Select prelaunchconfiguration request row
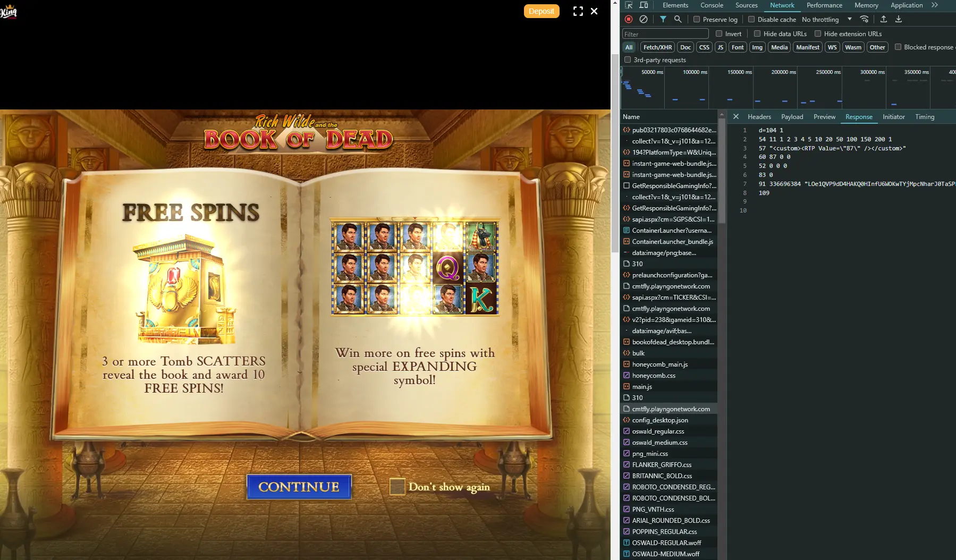956x560 pixels. click(669, 275)
